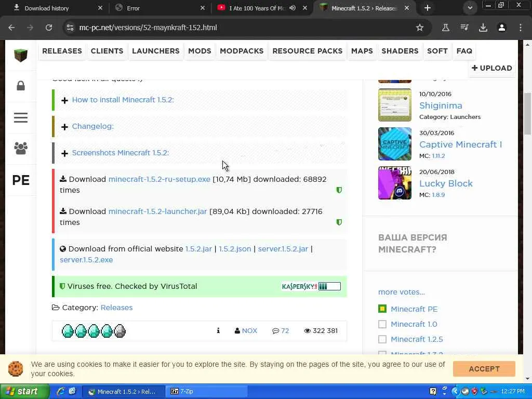Screen dimensions: 532x399
Task: Click the shield icon next to setup.exe download
Action: (339, 190)
